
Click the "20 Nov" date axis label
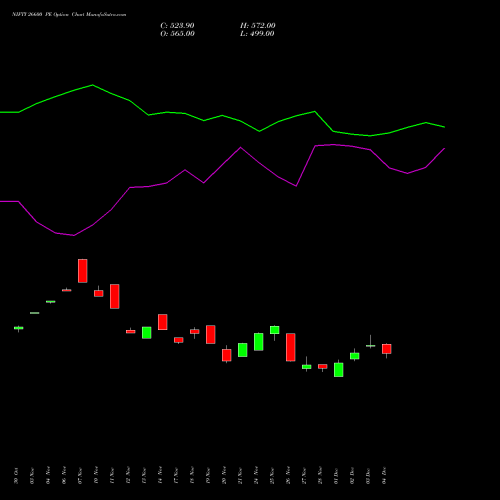tap(224, 476)
